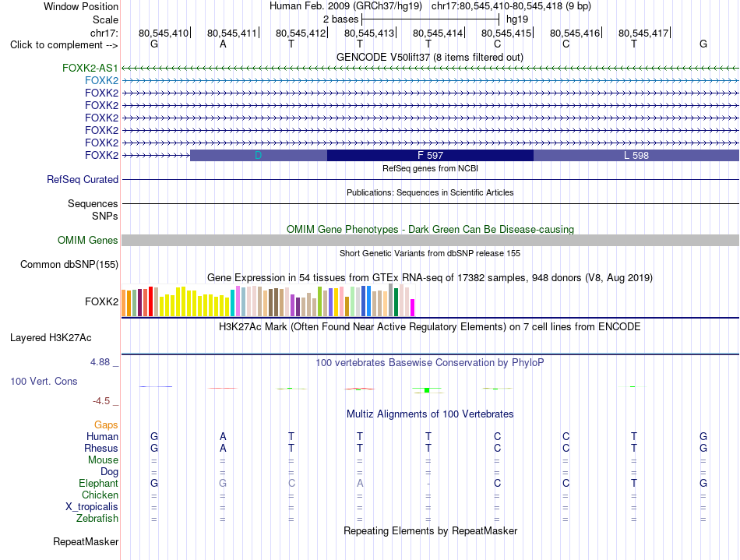Select the F 597 codon box
740x560 pixels.
(430, 155)
